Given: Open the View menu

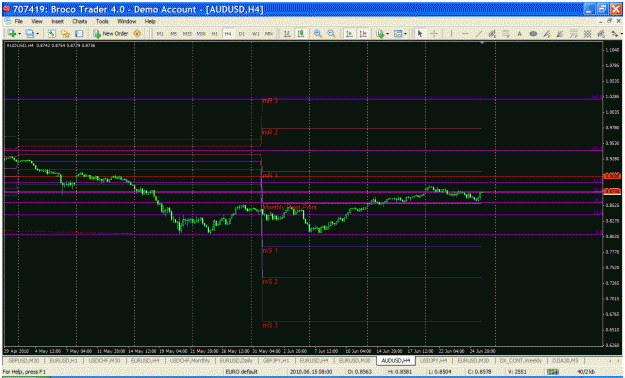Looking at the screenshot, I should [37, 21].
